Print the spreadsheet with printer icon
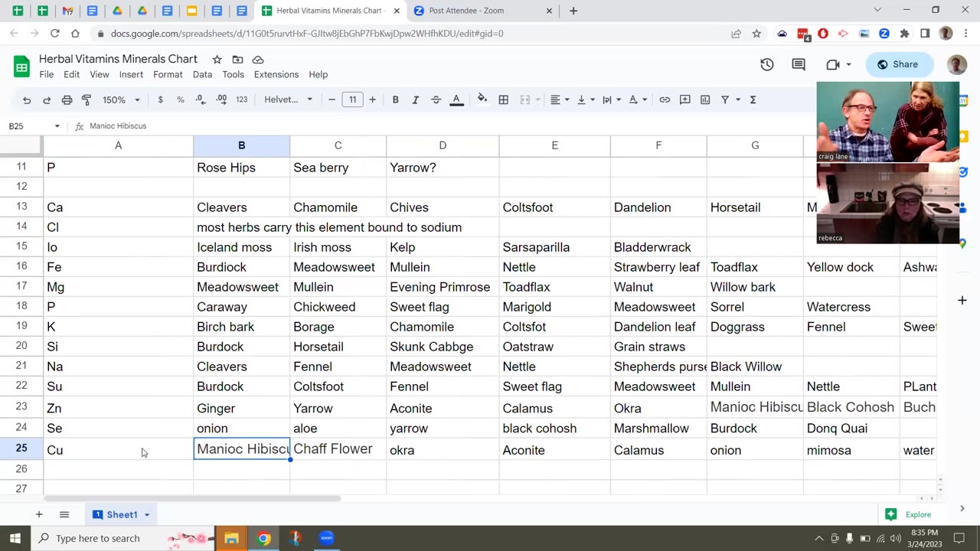 (67, 99)
